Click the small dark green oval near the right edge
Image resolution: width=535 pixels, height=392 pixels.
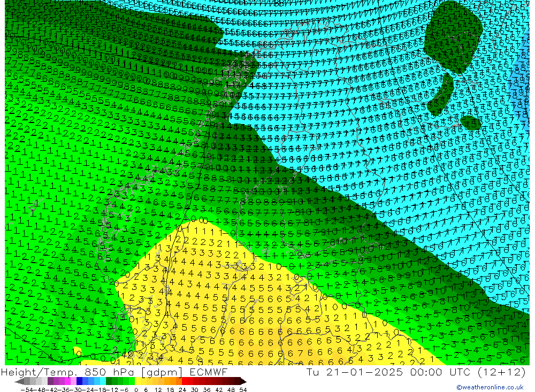pyautogui.click(x=470, y=122)
